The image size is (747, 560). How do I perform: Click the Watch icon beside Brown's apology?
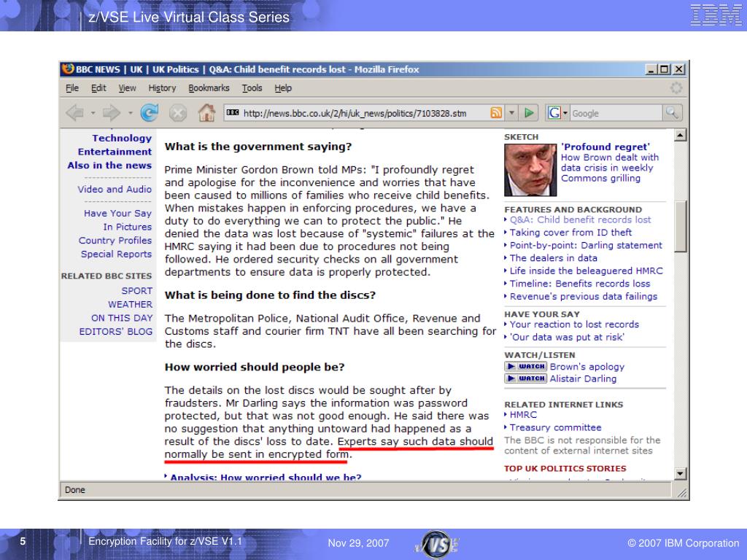point(525,366)
